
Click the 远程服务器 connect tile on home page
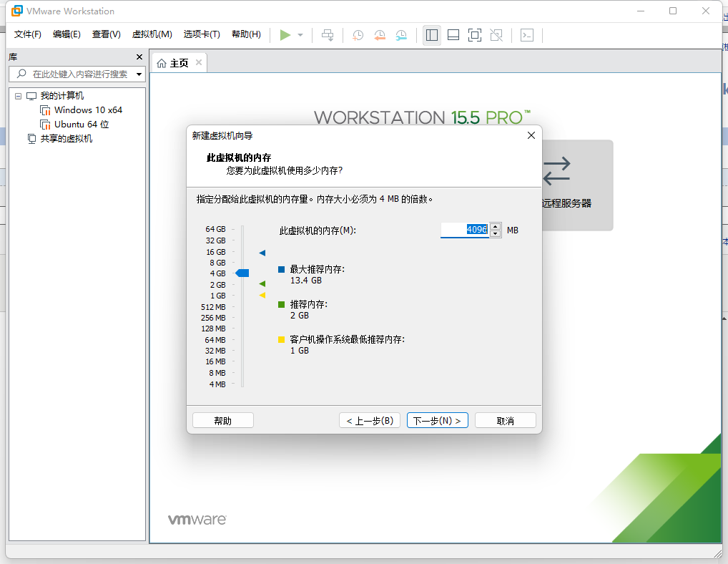pyautogui.click(x=576, y=185)
